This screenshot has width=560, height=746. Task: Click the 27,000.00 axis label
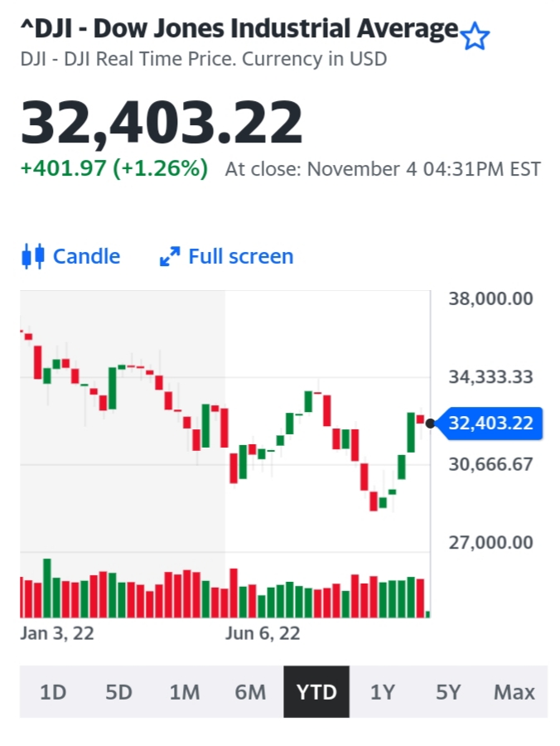490,542
